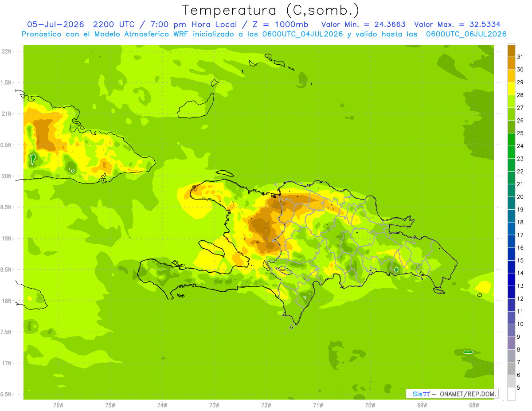Click the "18N" latitude label
The width and height of the screenshot is (532, 411).
point(6,301)
